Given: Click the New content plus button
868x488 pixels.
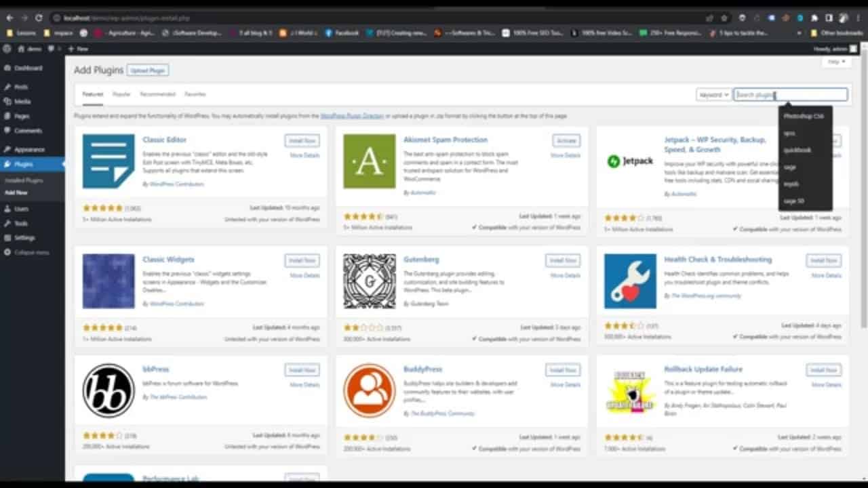Looking at the screenshot, I should 78,49.
